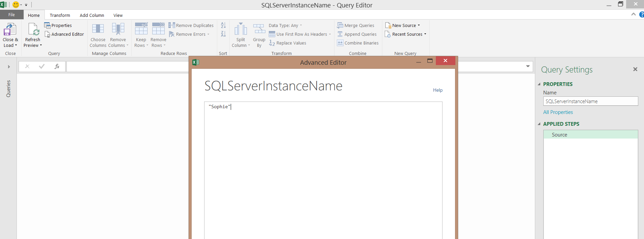
Task: Open the Recent Sources dropdown
Action: point(406,34)
